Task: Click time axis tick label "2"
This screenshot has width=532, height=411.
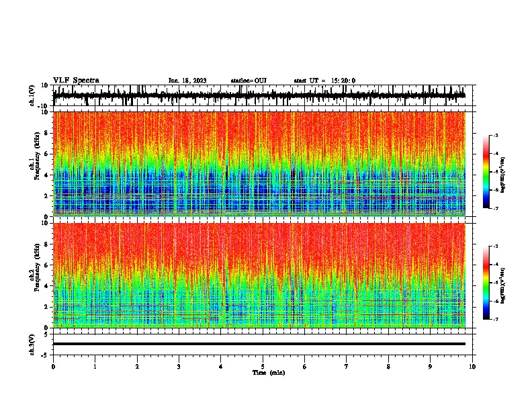Action: click(137, 367)
